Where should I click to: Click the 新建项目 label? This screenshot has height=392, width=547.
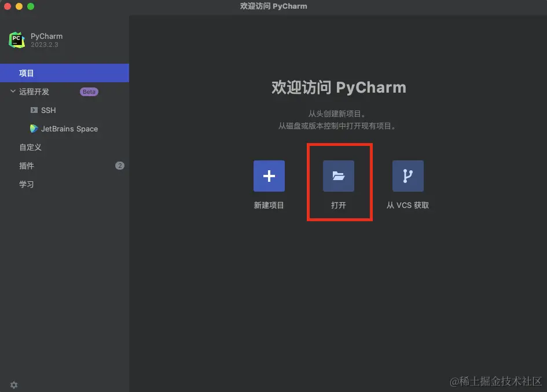pyautogui.click(x=269, y=205)
